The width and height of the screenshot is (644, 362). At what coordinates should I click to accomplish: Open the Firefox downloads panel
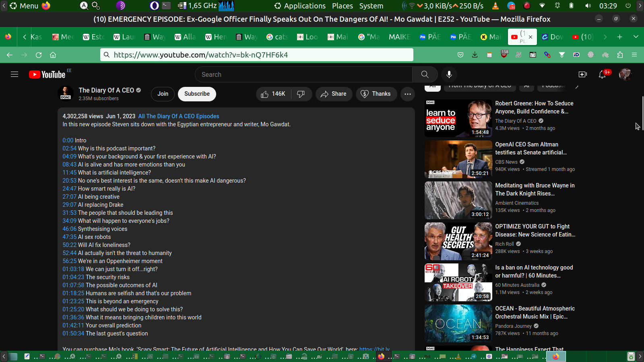(x=475, y=55)
